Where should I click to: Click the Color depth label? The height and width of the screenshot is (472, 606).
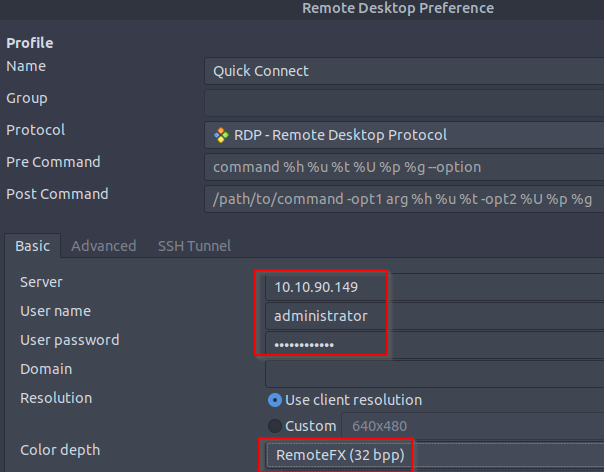60,450
